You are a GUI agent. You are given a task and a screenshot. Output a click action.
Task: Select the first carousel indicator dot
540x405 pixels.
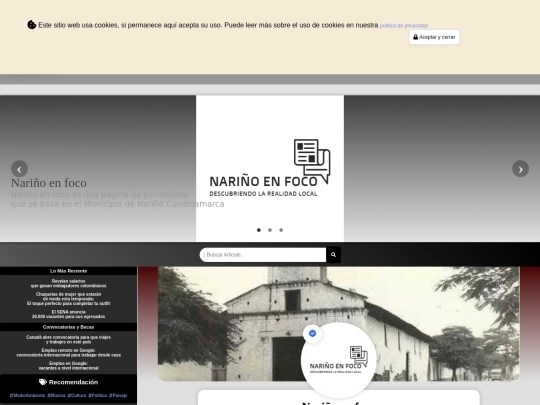coord(259,230)
